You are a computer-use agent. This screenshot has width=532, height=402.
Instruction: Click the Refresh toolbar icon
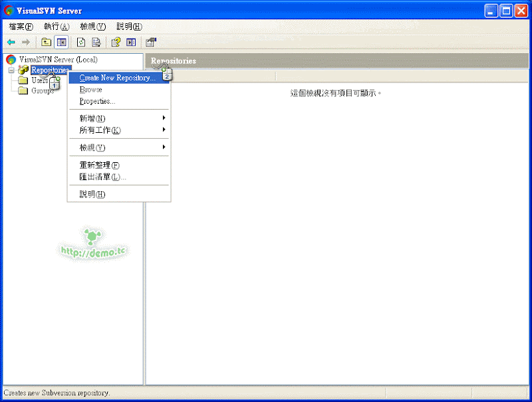click(x=81, y=43)
